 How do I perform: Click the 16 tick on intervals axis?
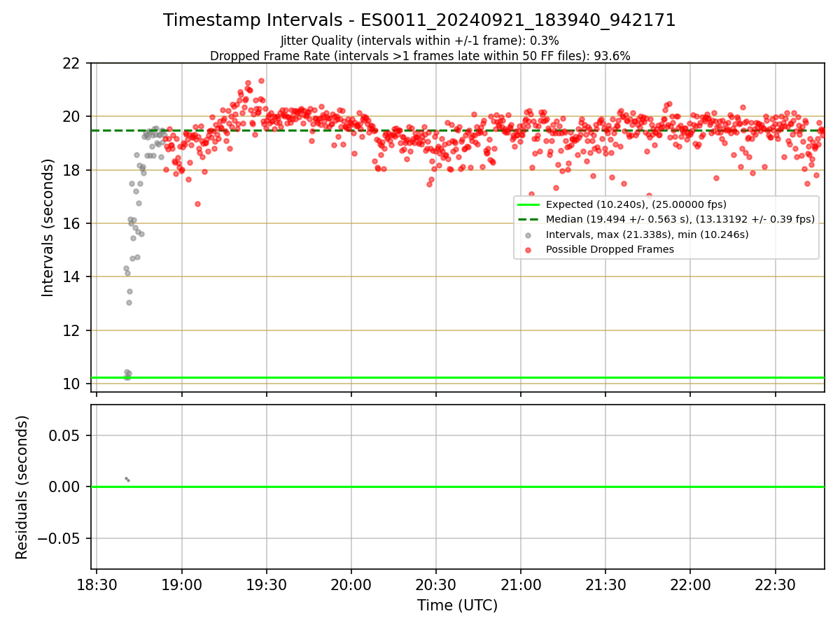72,223
